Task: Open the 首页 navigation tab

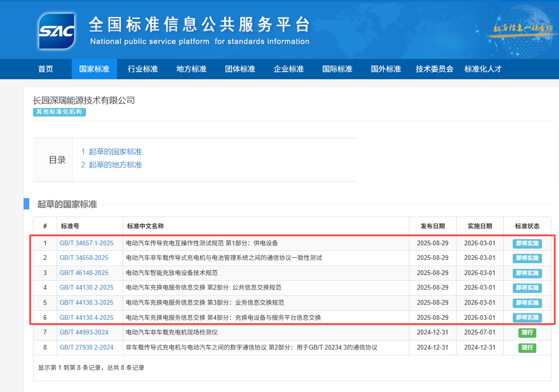Action: pos(46,69)
